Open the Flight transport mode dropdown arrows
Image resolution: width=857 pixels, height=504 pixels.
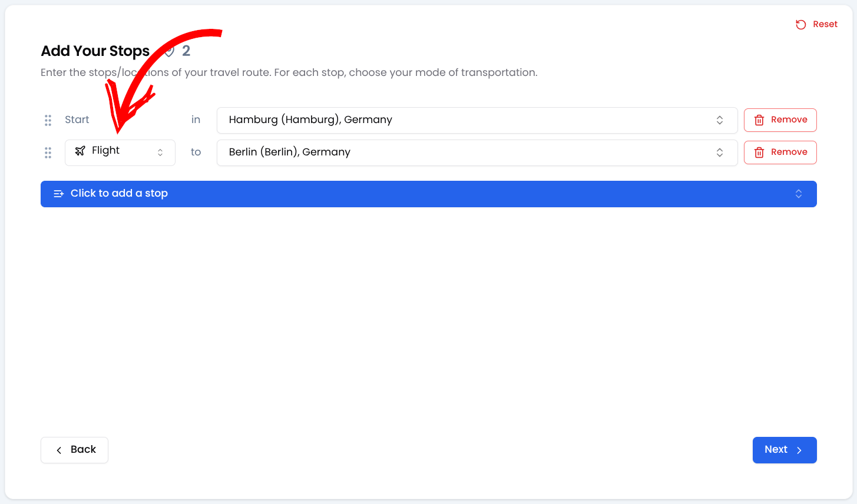tap(160, 152)
